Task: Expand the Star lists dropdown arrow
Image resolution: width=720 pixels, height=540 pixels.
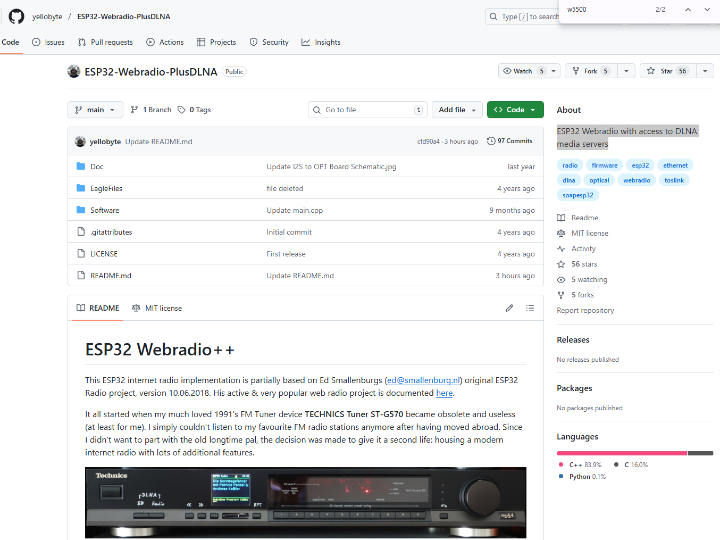Action: (704, 71)
